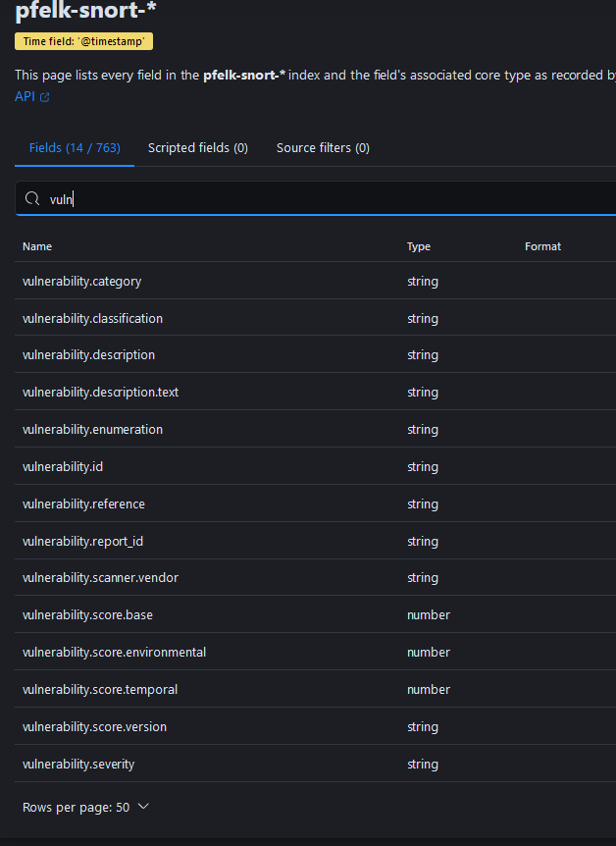Sort by the Name column header
This screenshot has width=616, height=846.
point(37,246)
